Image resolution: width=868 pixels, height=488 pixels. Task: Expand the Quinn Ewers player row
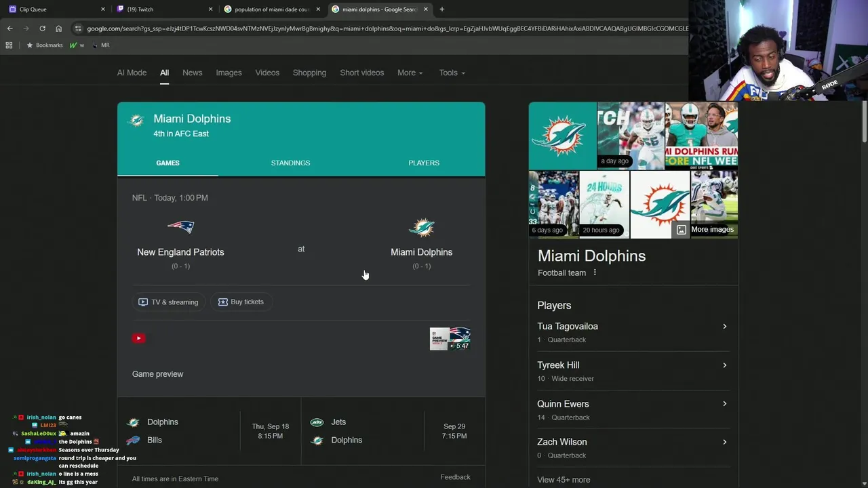[x=632, y=409]
